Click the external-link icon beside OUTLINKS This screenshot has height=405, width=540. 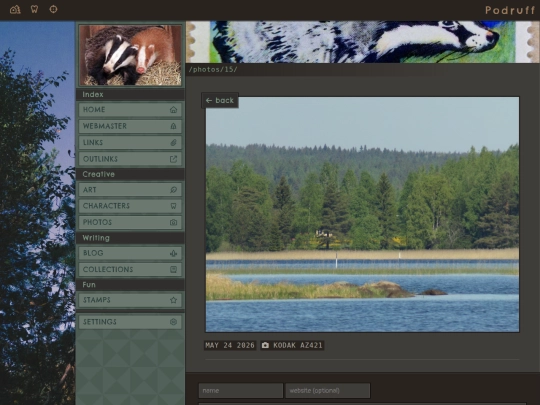pos(173,159)
